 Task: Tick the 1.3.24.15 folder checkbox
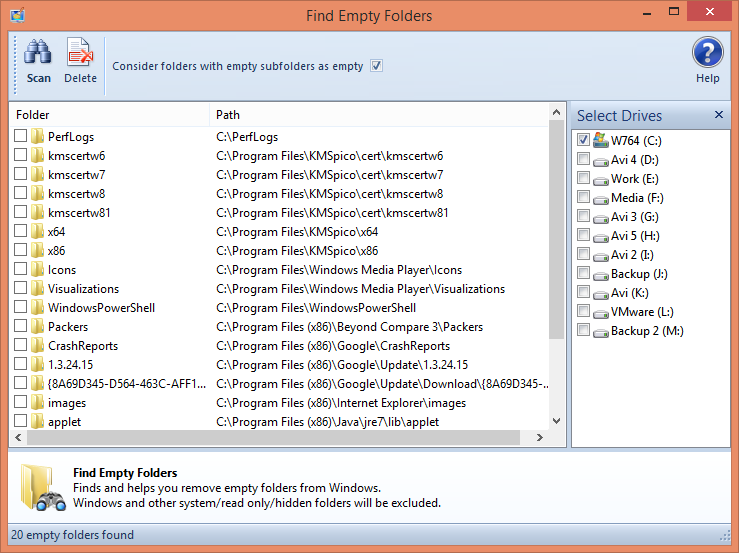(x=20, y=364)
